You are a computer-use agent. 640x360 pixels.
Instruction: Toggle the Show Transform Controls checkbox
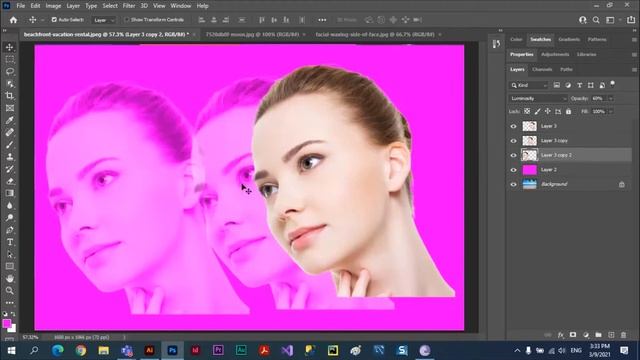tap(126, 20)
